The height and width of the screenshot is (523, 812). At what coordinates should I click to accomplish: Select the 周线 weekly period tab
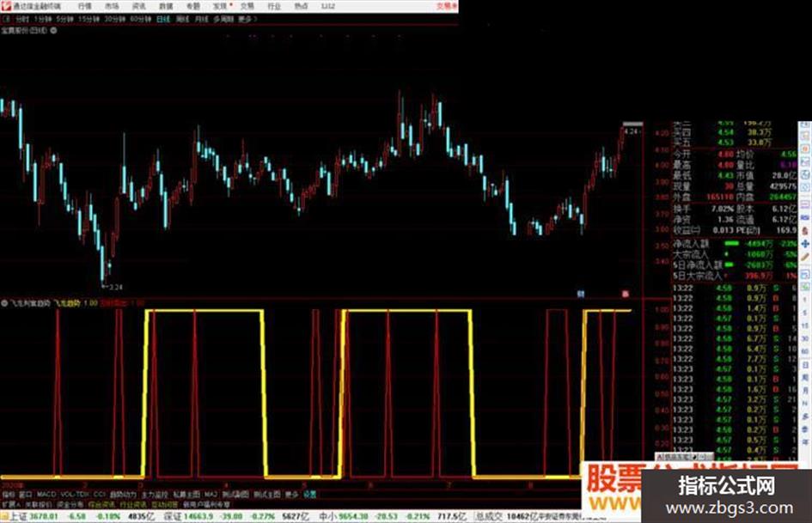pos(182,19)
